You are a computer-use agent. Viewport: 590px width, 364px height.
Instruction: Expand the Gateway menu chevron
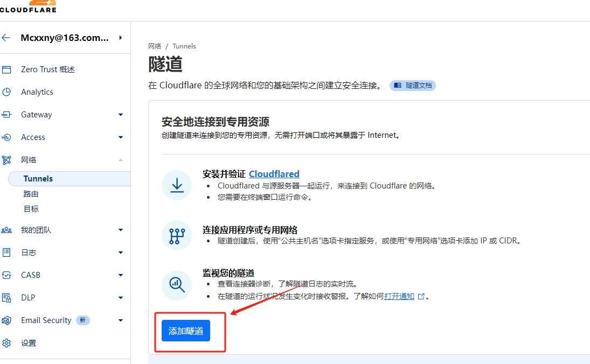click(x=120, y=115)
